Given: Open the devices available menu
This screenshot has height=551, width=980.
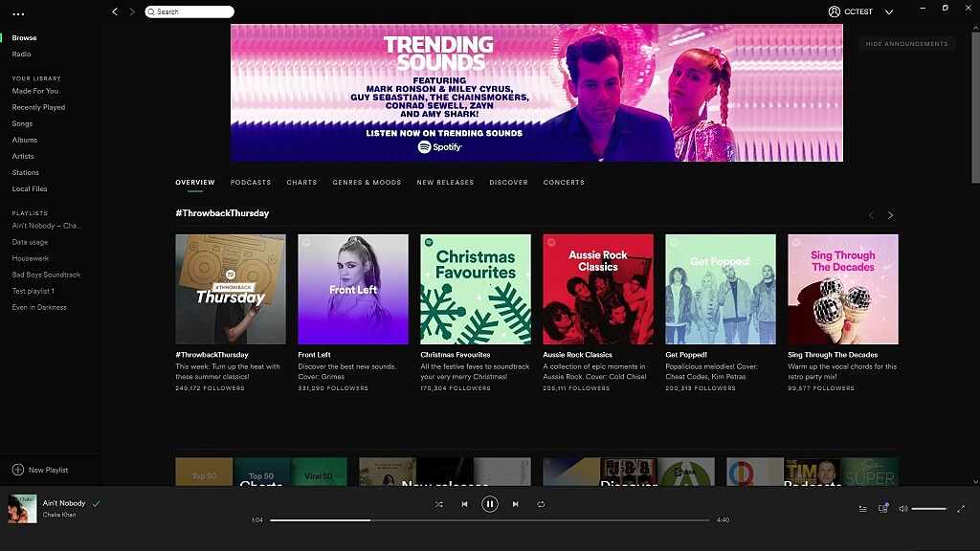Looking at the screenshot, I should [883, 508].
